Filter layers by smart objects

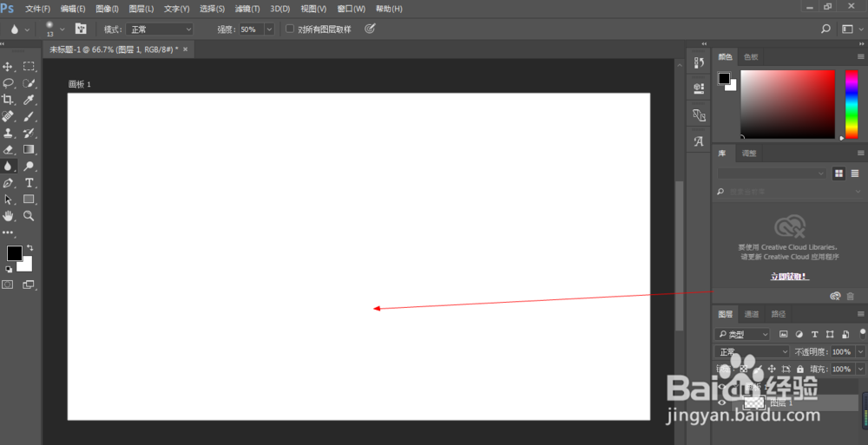point(845,334)
